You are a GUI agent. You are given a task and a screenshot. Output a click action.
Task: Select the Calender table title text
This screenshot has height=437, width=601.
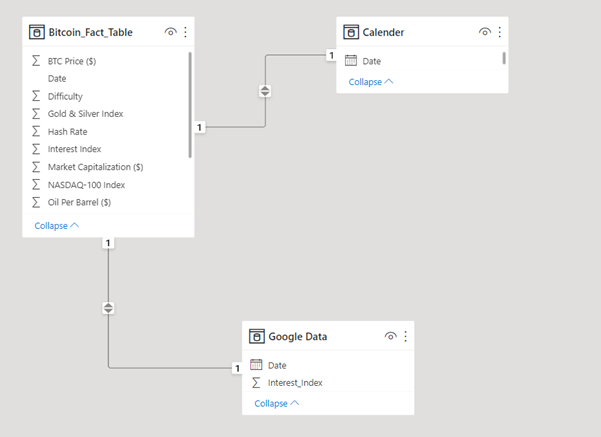[383, 32]
